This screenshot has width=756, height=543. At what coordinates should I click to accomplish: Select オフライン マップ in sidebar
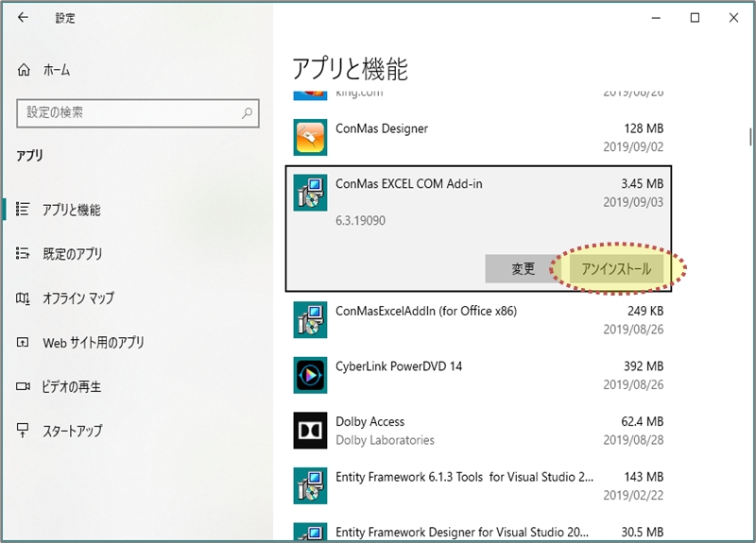pyautogui.click(x=77, y=298)
